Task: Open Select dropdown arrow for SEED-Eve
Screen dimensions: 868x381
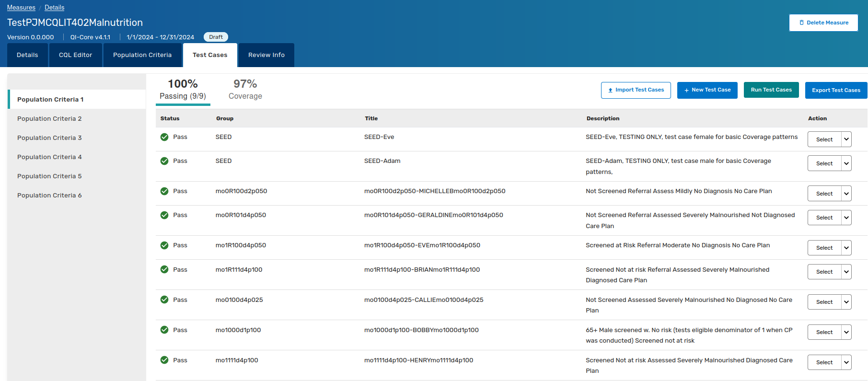Action: tap(846, 139)
